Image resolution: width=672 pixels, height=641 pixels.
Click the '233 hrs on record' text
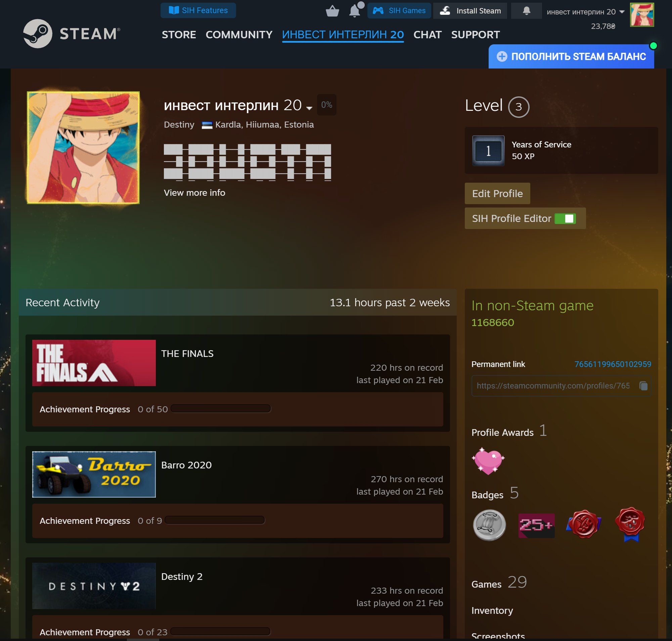407,590
